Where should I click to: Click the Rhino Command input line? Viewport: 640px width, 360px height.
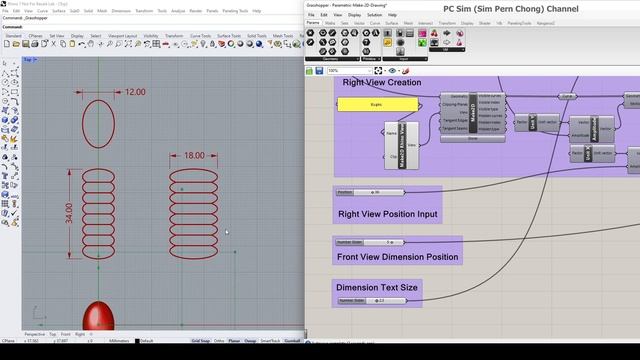(x=153, y=27)
